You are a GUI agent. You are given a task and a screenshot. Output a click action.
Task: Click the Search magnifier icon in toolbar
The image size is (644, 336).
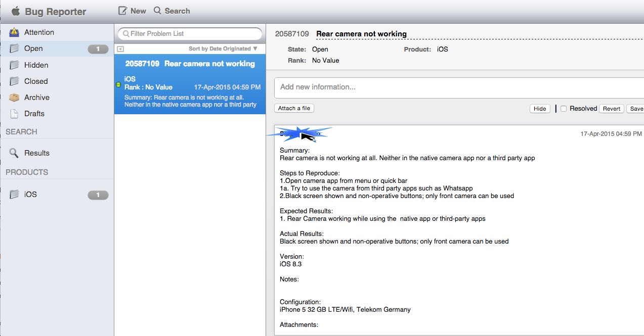(x=157, y=11)
